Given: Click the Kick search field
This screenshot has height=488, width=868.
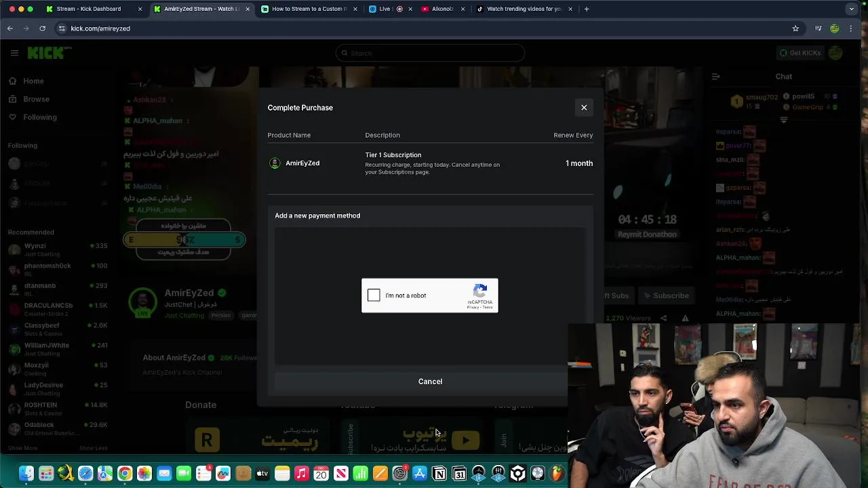Looking at the screenshot, I should coord(430,53).
